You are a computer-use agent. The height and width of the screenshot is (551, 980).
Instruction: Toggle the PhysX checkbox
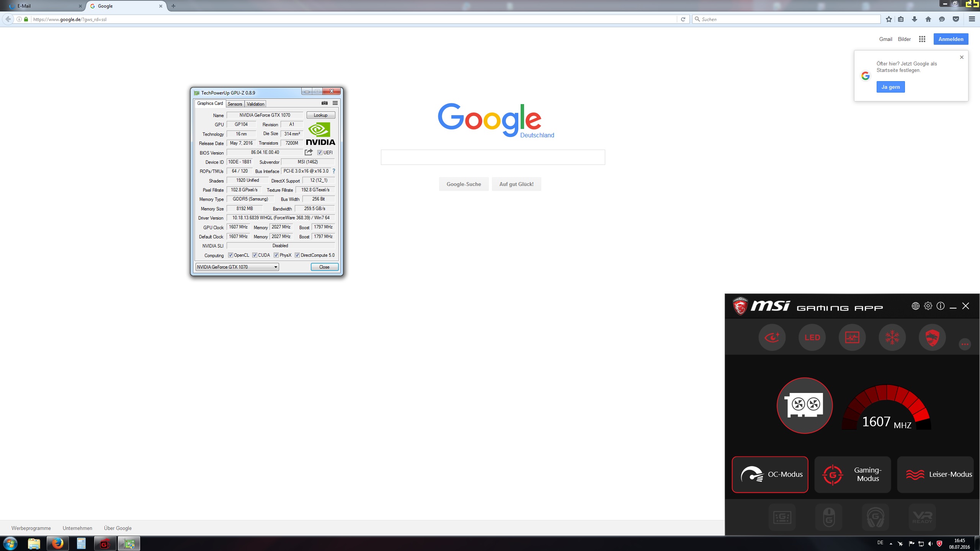coord(276,255)
